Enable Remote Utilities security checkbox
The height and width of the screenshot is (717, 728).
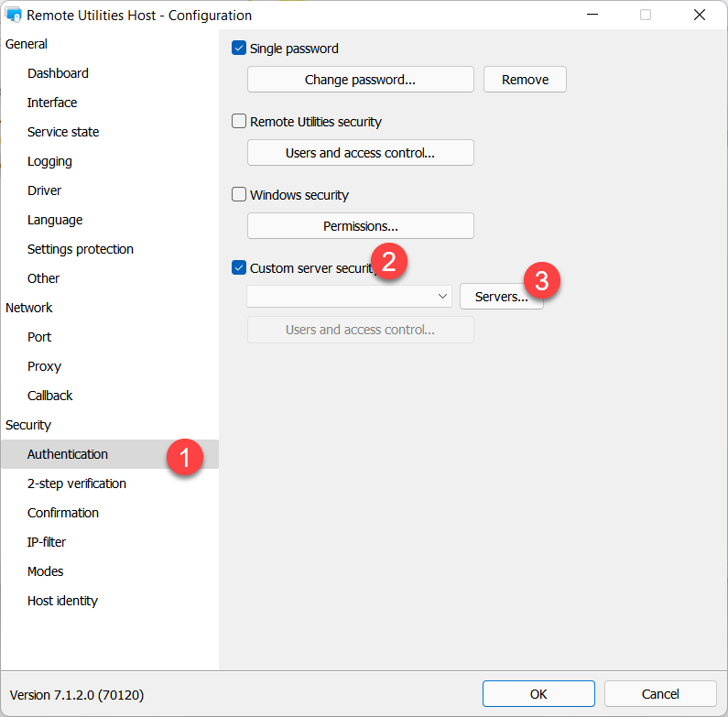point(240,122)
